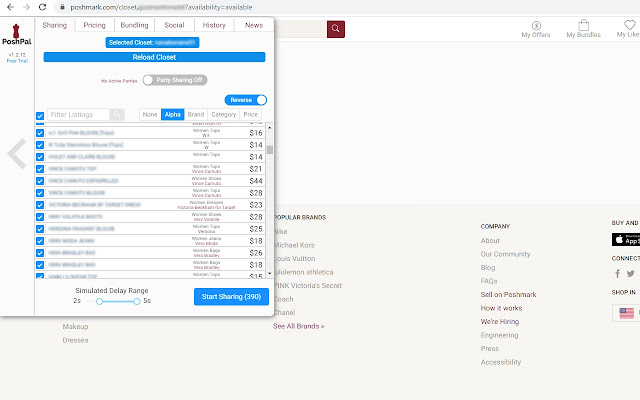This screenshot has height=400, width=640.
Task: Click the listings scrollbar up arrow
Action: [269, 128]
